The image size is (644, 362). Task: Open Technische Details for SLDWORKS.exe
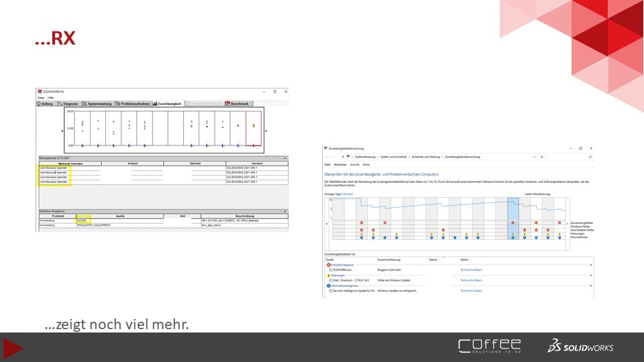pos(471,270)
